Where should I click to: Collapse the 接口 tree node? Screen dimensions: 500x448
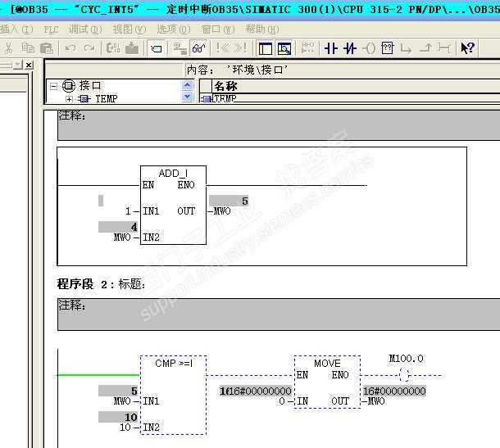pos(53,86)
